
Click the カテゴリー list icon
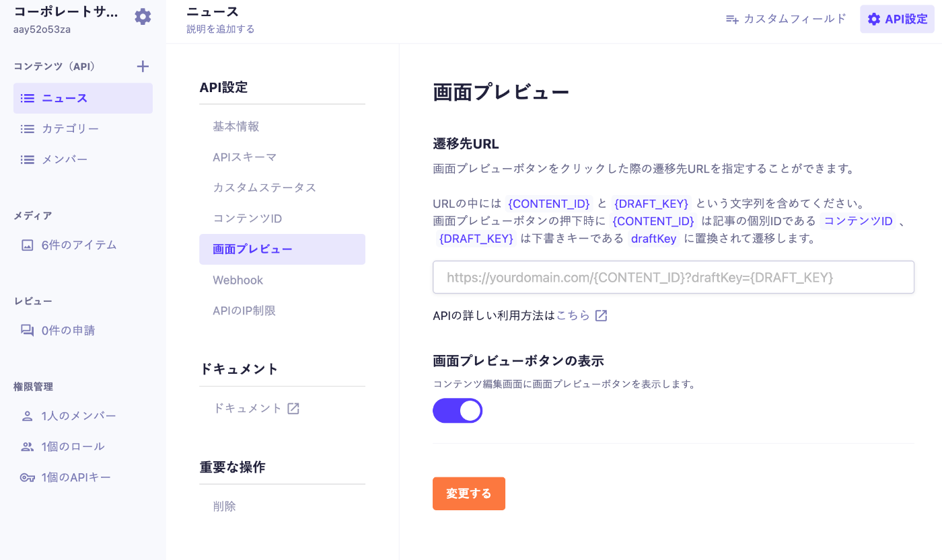(x=27, y=128)
